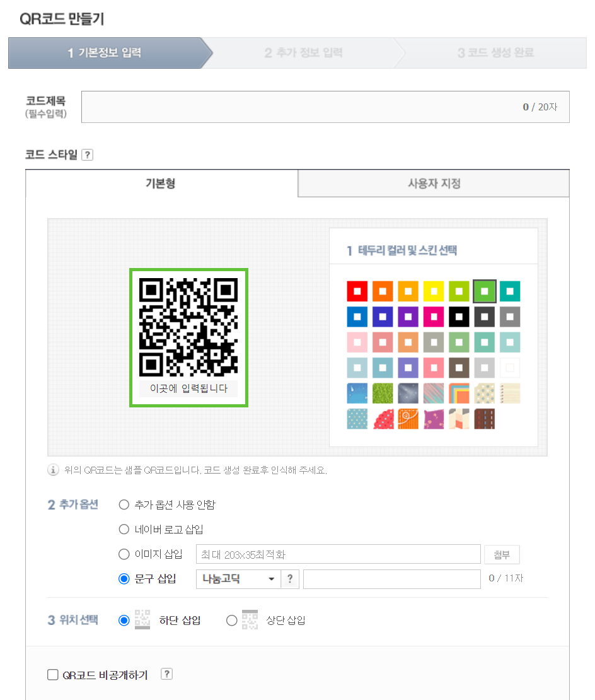Click the info icon below QR preview
Viewport: 595px width, 700px height.
pos(53,470)
